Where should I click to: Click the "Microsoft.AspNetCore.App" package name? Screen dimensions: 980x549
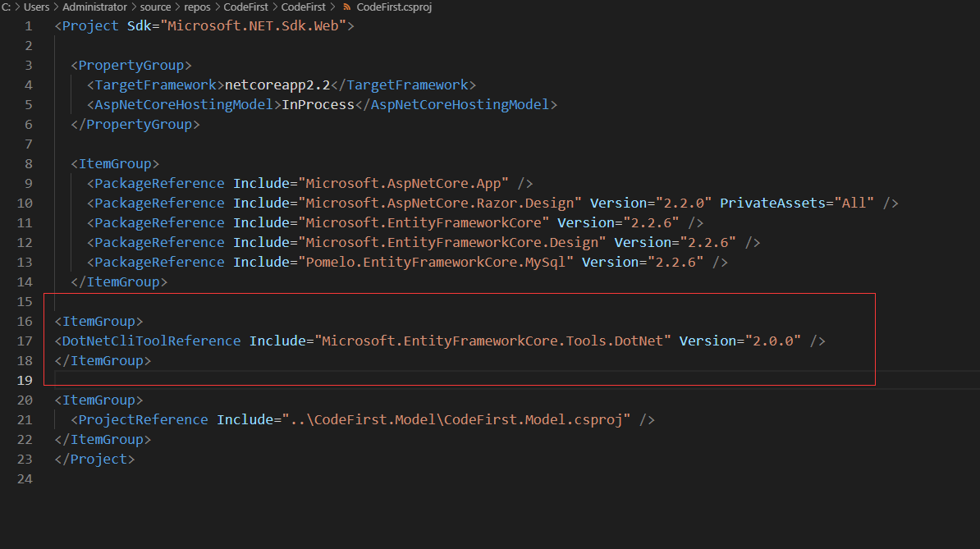click(403, 183)
